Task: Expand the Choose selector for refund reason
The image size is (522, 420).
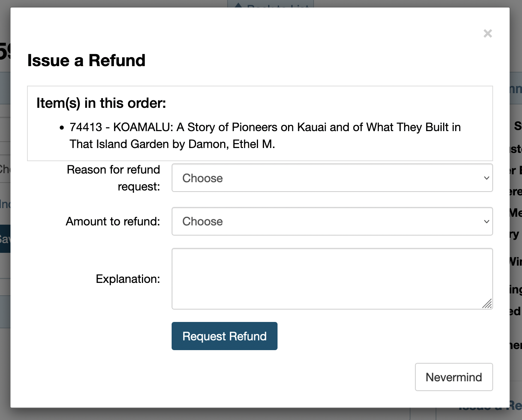Action: (x=332, y=178)
